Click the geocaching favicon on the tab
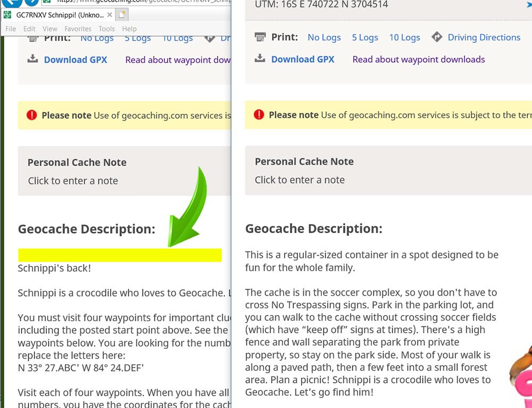Screen dimensions: 532x408 [x=7, y=14]
